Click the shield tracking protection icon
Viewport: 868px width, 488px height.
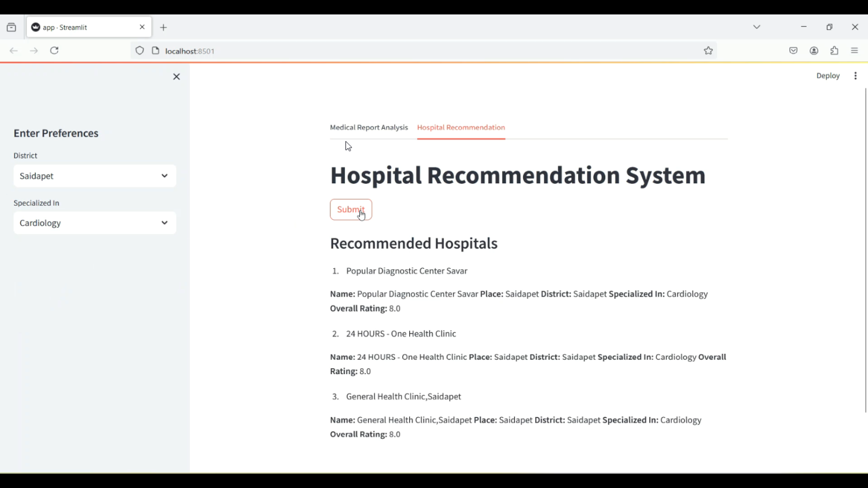[139, 50]
